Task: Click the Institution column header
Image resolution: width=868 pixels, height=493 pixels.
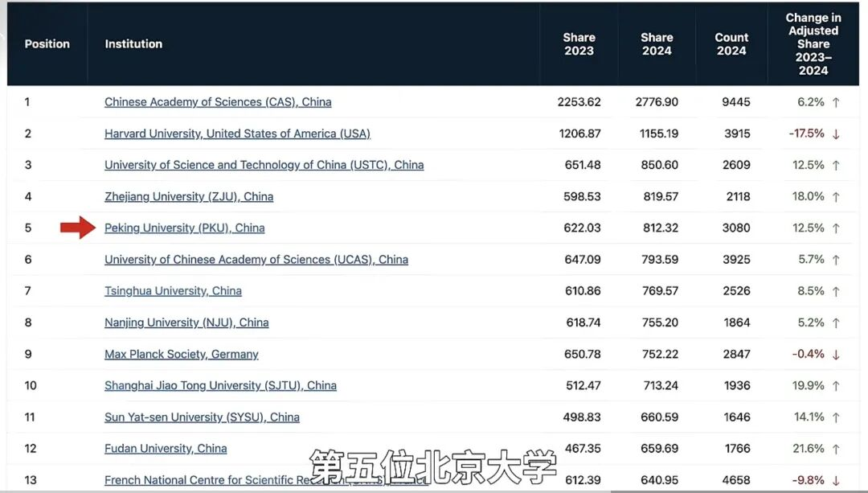Action: pos(133,44)
